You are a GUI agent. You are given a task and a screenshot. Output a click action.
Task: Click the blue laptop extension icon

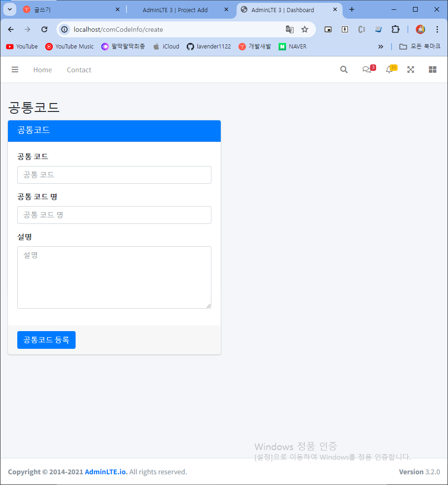click(378, 29)
